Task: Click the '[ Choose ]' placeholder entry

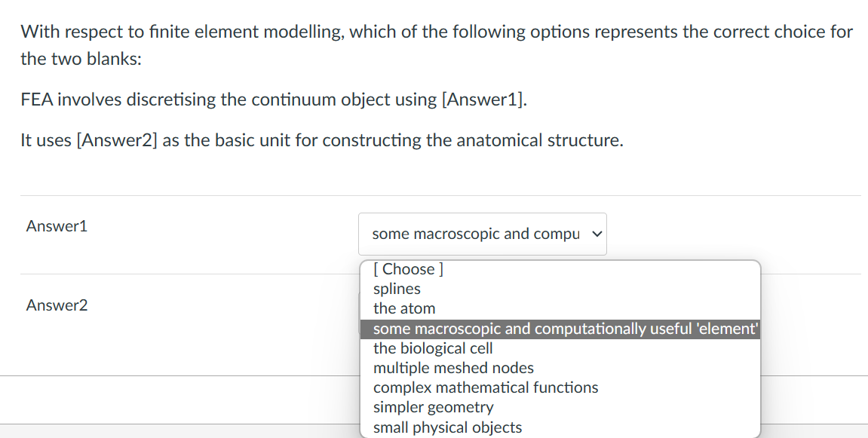Action: click(x=408, y=268)
